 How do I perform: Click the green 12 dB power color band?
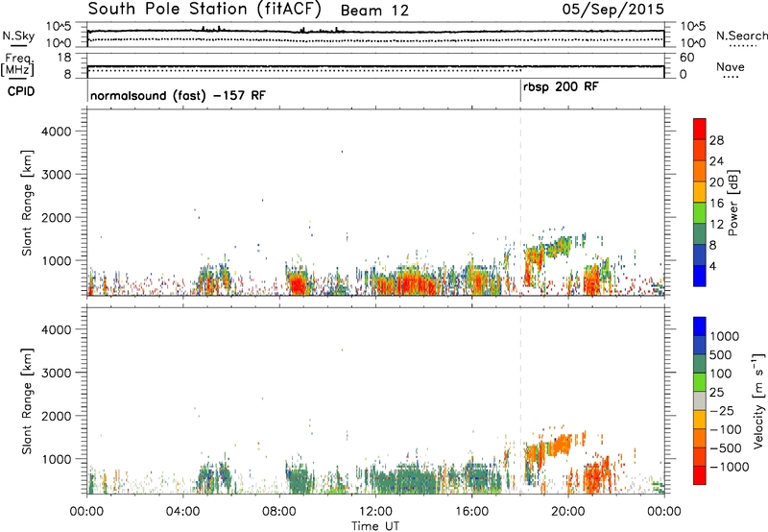click(700, 212)
